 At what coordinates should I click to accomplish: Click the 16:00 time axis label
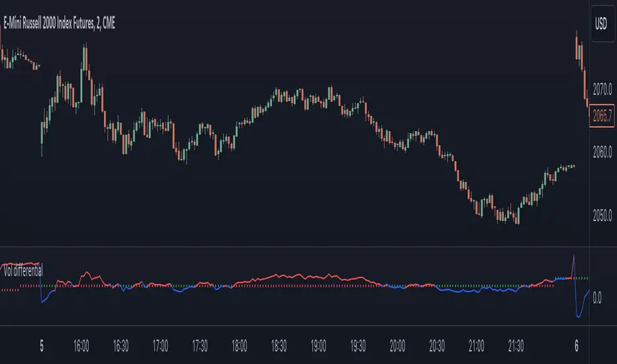tap(81, 346)
